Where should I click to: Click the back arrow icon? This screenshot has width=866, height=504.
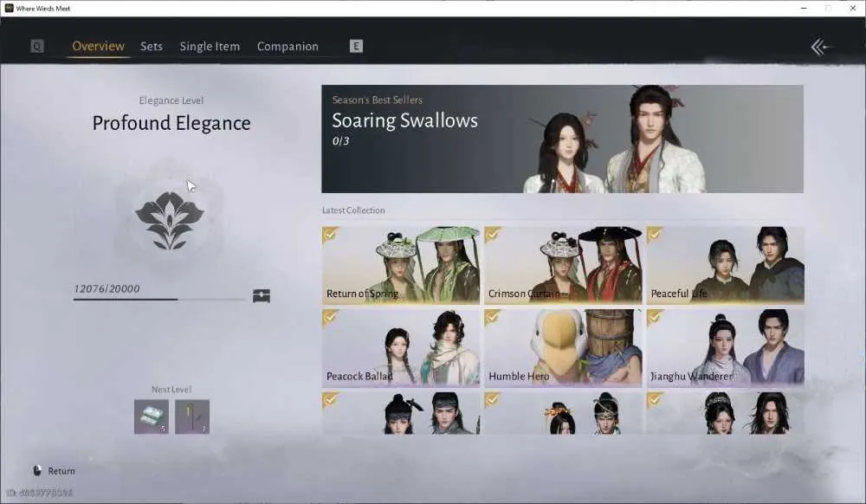(820, 47)
